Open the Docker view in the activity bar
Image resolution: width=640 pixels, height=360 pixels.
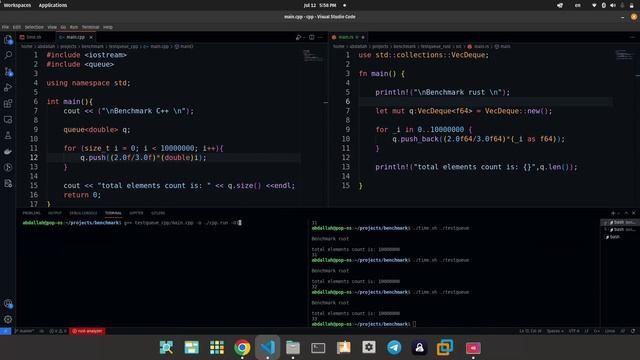click(x=8, y=151)
